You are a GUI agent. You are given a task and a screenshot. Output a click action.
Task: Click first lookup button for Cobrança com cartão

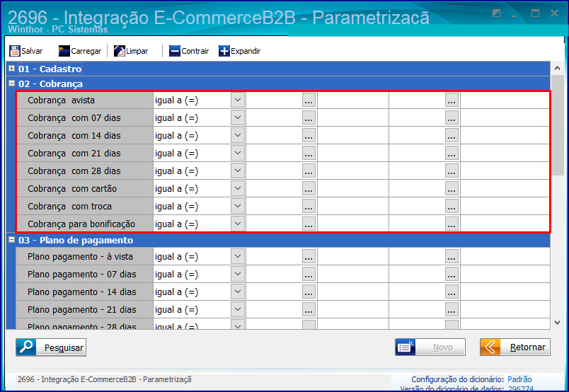309,188
